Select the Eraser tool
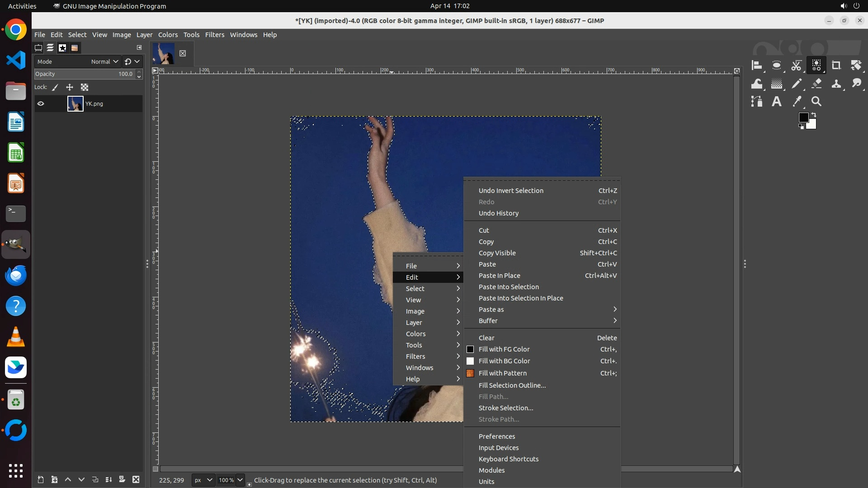This screenshot has height=488, width=868. tap(816, 84)
